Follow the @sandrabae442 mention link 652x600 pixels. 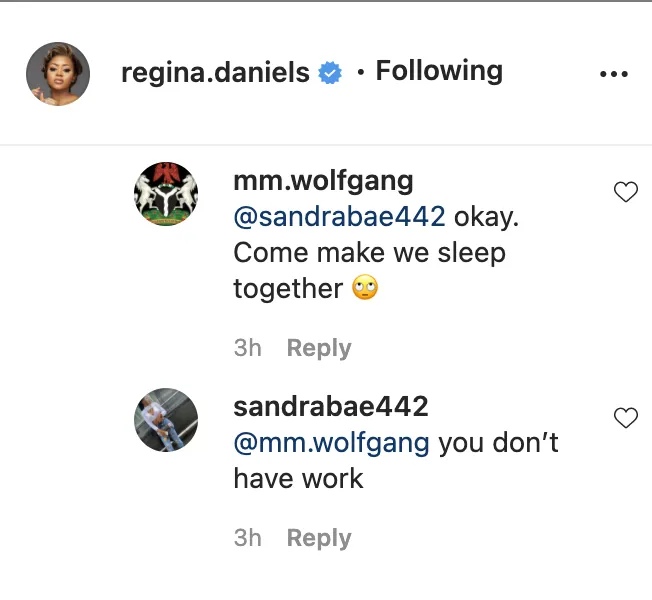pyautogui.click(x=339, y=216)
